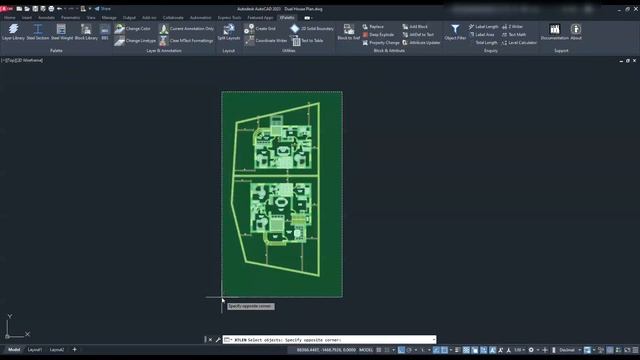The height and width of the screenshot is (360, 640).
Task: Switch to the Layout2 tab
Action: [x=57, y=350]
